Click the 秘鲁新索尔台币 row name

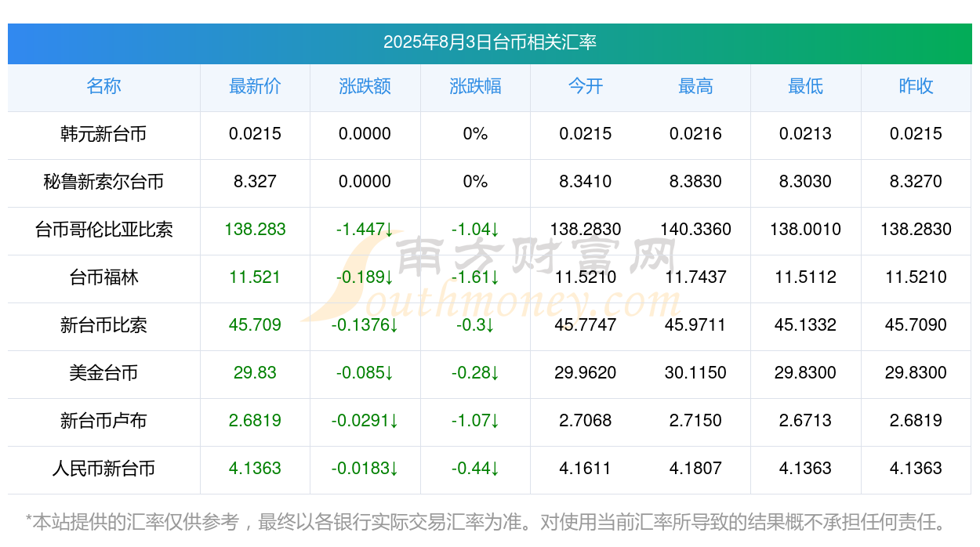pos(103,182)
